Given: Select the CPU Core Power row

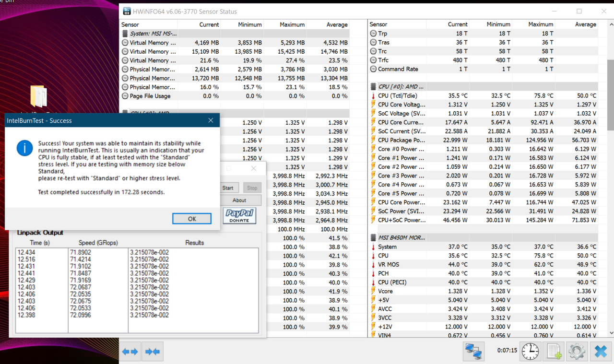Looking at the screenshot, I should [x=484, y=202].
